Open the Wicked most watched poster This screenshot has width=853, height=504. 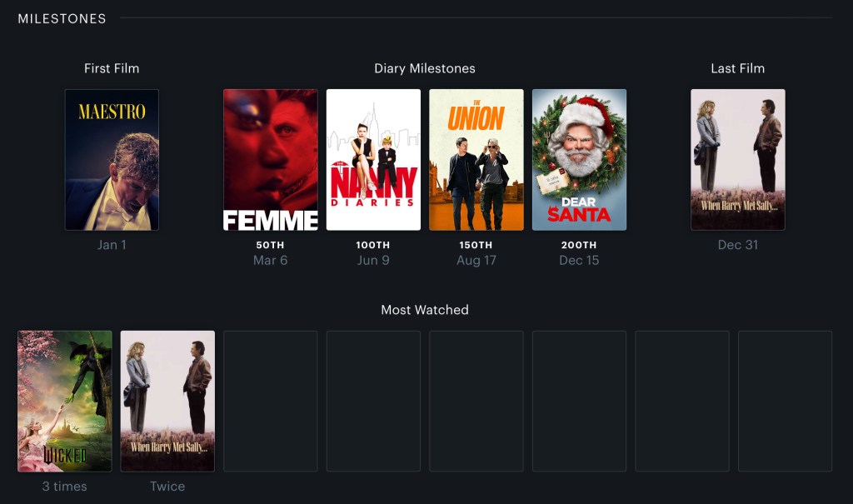tap(65, 402)
